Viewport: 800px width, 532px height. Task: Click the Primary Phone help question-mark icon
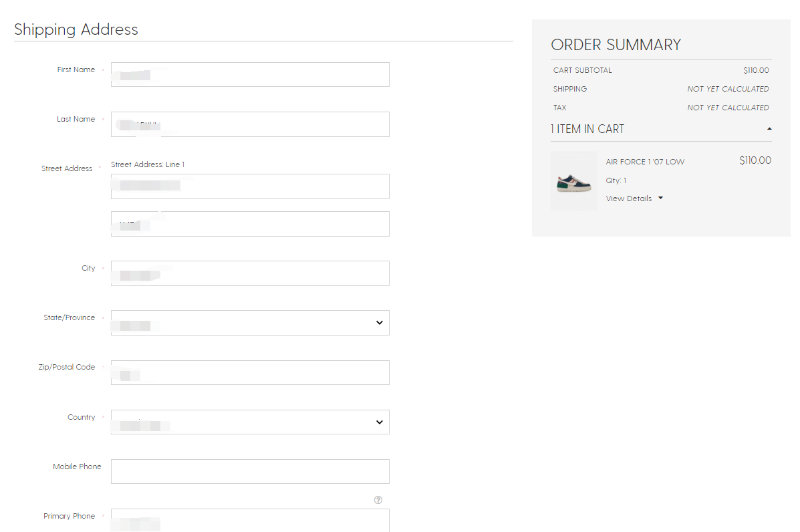pos(378,500)
